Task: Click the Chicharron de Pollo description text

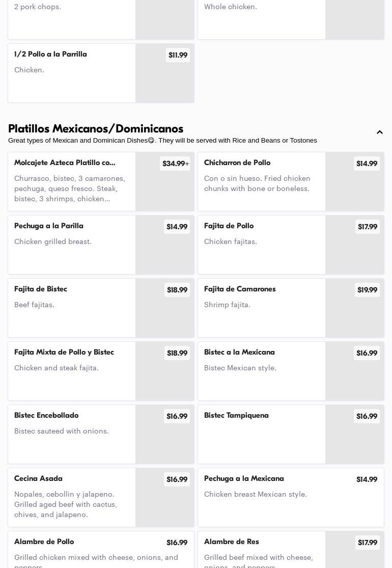Action: [x=257, y=183]
